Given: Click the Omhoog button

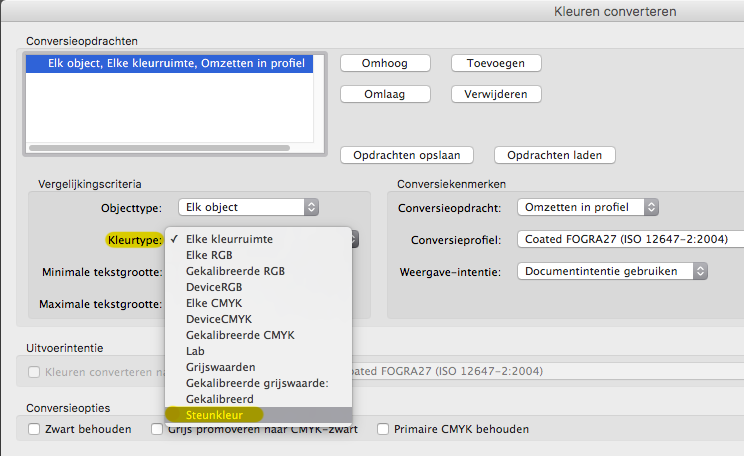Looking at the screenshot, I should tap(385, 63).
